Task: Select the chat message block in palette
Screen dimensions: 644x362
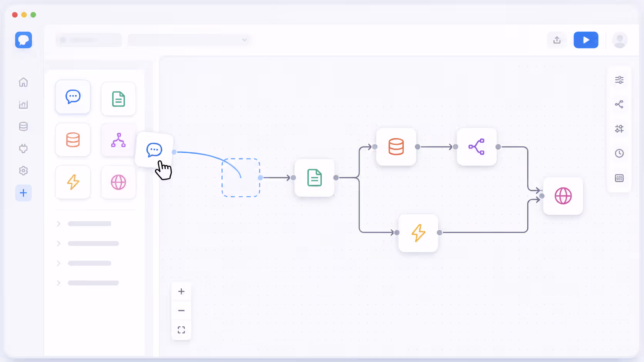Action: (x=73, y=97)
